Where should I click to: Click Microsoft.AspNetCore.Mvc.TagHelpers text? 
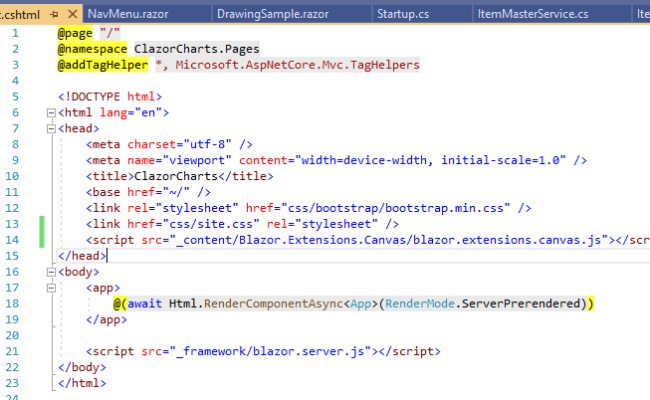pos(297,65)
